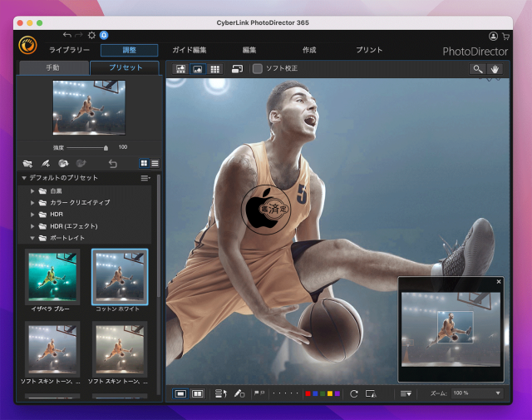Click the ポートレイト folder label
532x420 pixels.
pos(67,238)
